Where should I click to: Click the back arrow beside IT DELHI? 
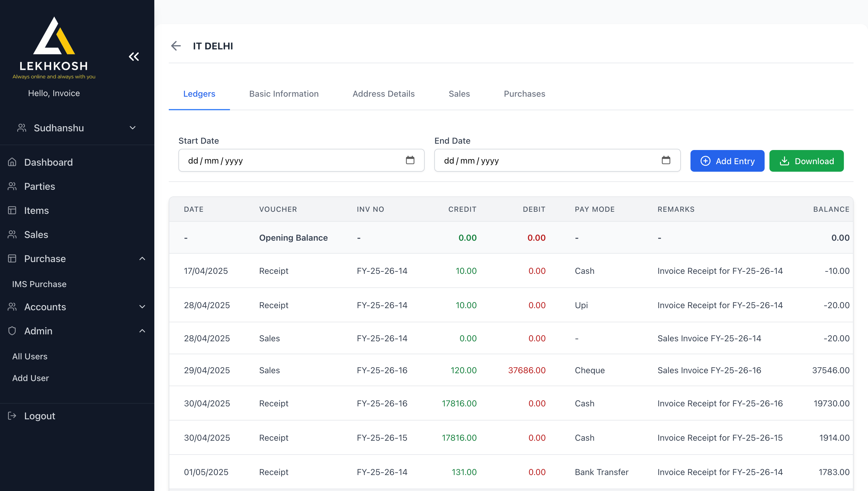pos(176,46)
